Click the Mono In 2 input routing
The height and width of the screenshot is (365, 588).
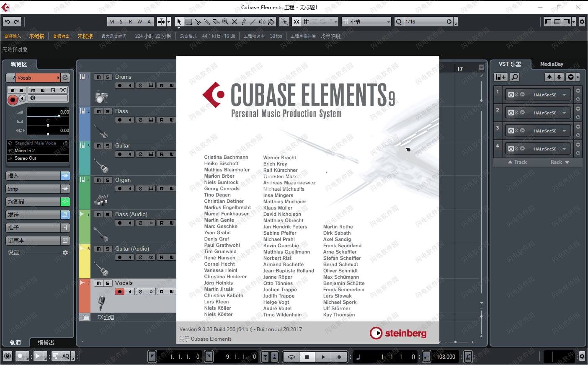click(x=38, y=150)
